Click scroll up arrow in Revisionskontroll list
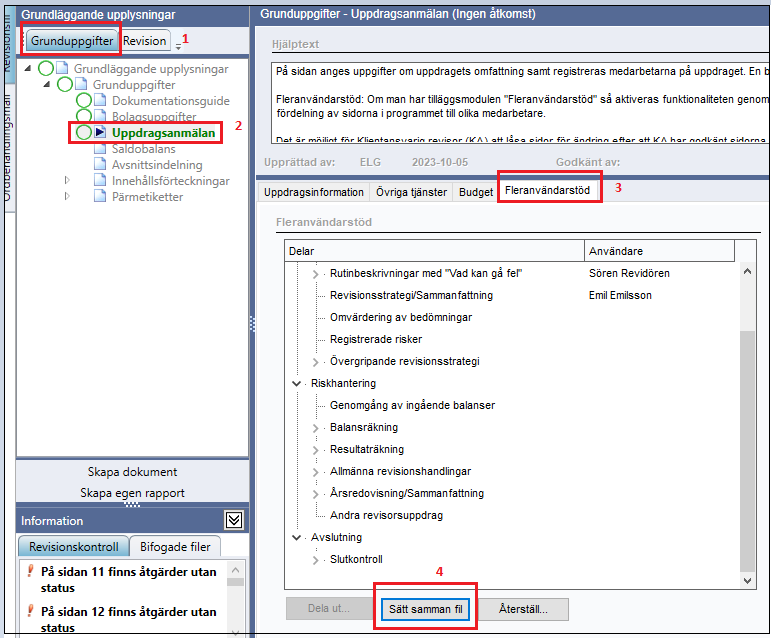771x638 pixels. pyautogui.click(x=236, y=570)
